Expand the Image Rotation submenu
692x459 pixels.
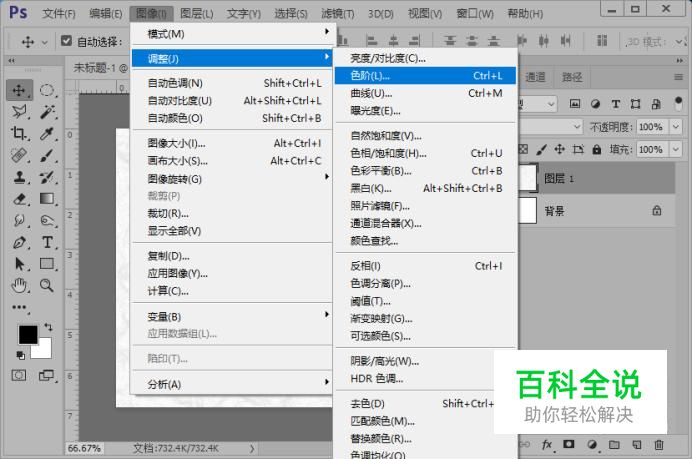[x=232, y=179]
